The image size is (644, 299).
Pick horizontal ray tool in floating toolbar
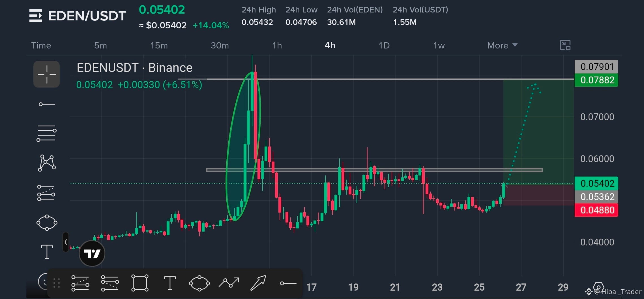click(288, 283)
